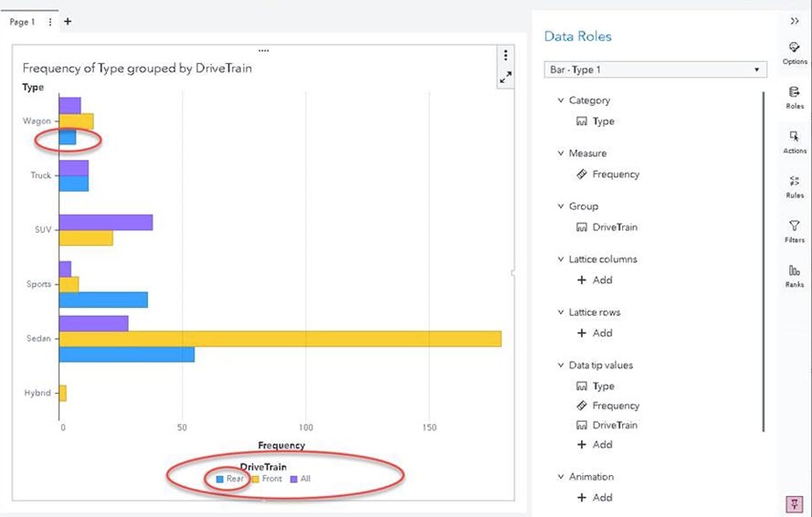Screen dimensions: 812x517
Task: Select Type under Data tip values
Action: point(604,386)
